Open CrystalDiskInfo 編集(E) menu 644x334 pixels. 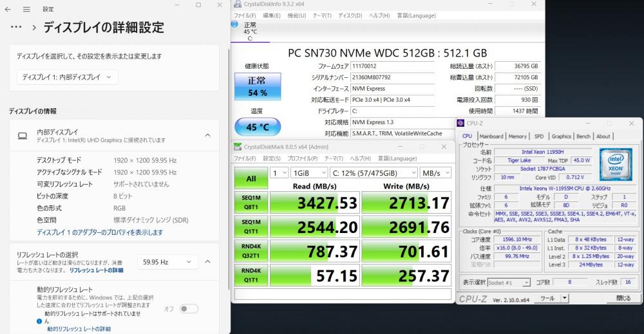pyautogui.click(x=272, y=15)
